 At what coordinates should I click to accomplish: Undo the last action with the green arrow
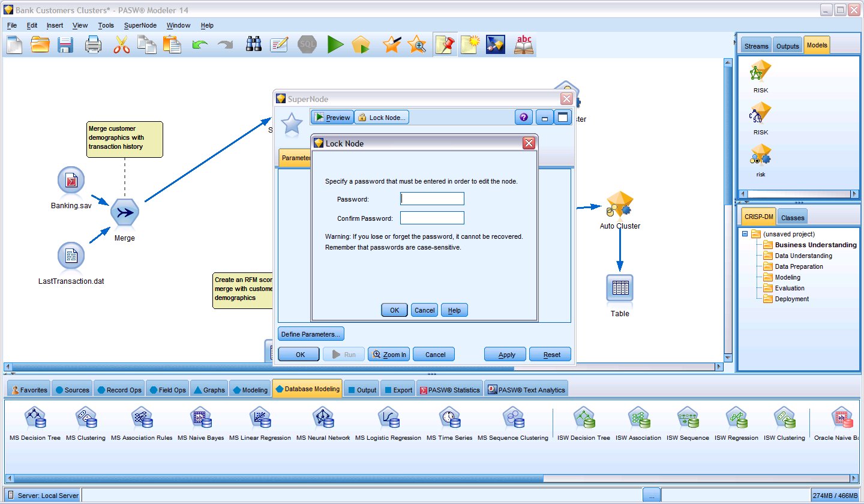(200, 45)
